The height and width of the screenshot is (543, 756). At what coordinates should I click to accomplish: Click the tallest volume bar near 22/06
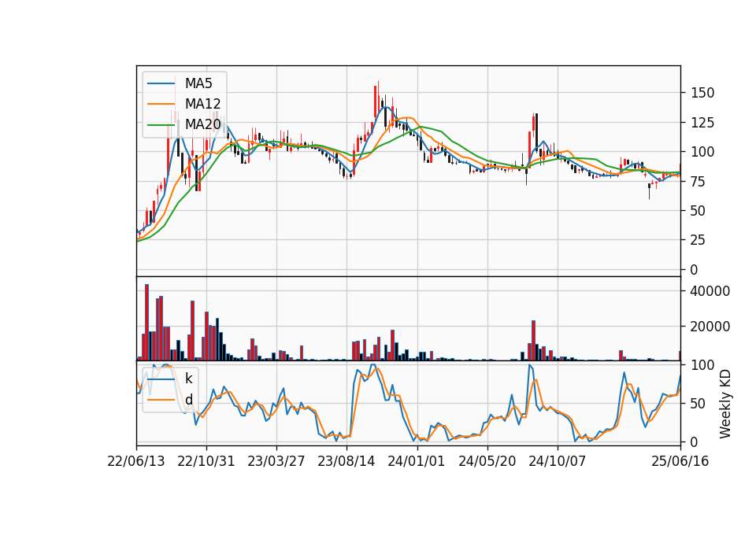tap(146, 323)
